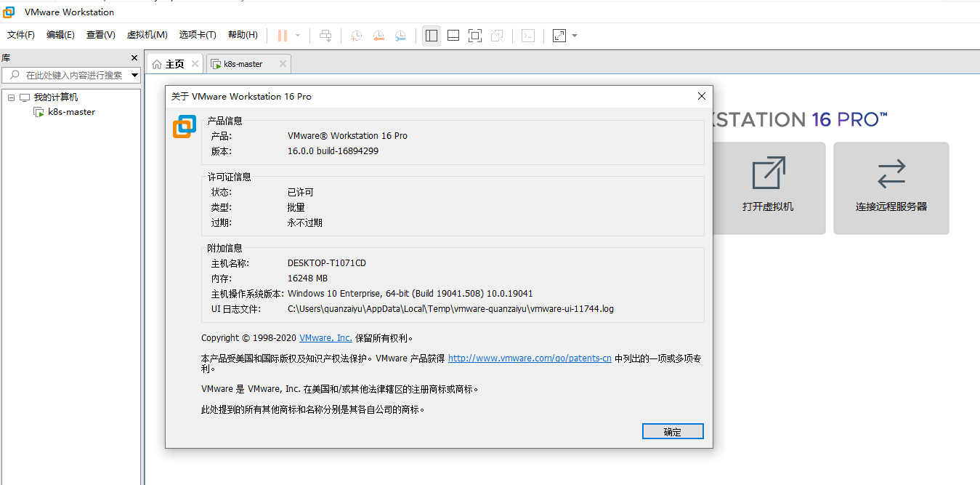Click the revert to snapshot toolbar icon
980x485 pixels.
pyautogui.click(x=378, y=36)
